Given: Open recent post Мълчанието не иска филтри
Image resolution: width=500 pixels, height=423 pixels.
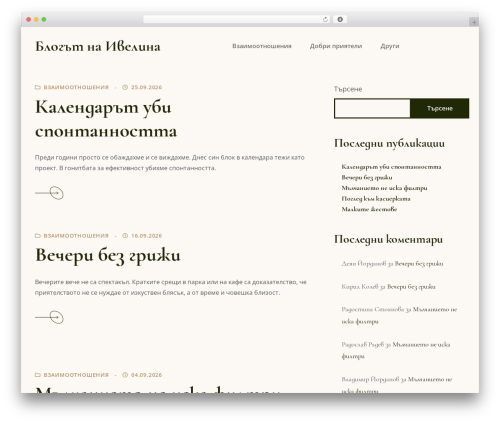Looking at the screenshot, I should [x=384, y=188].
